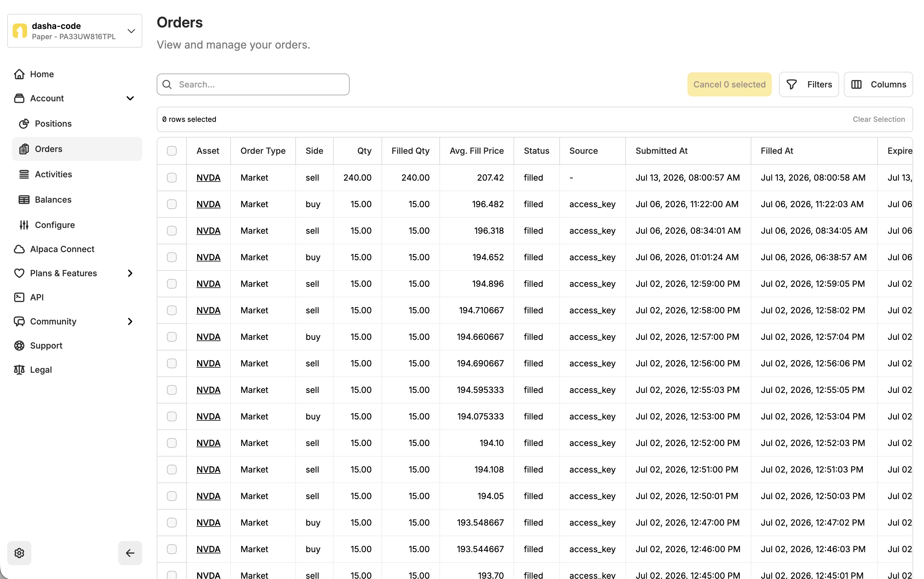Open the Columns chooser

pyautogui.click(x=878, y=84)
